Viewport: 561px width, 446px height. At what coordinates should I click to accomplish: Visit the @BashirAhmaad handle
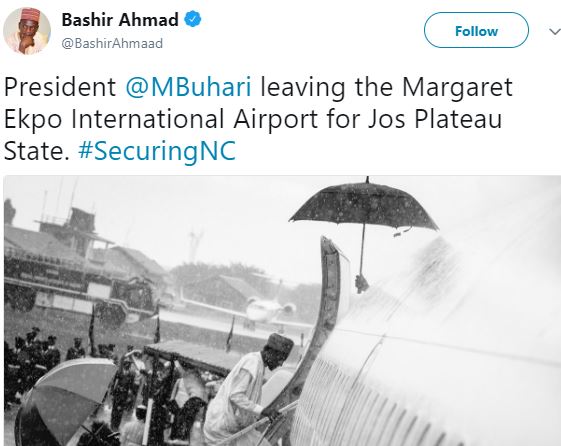coord(112,44)
